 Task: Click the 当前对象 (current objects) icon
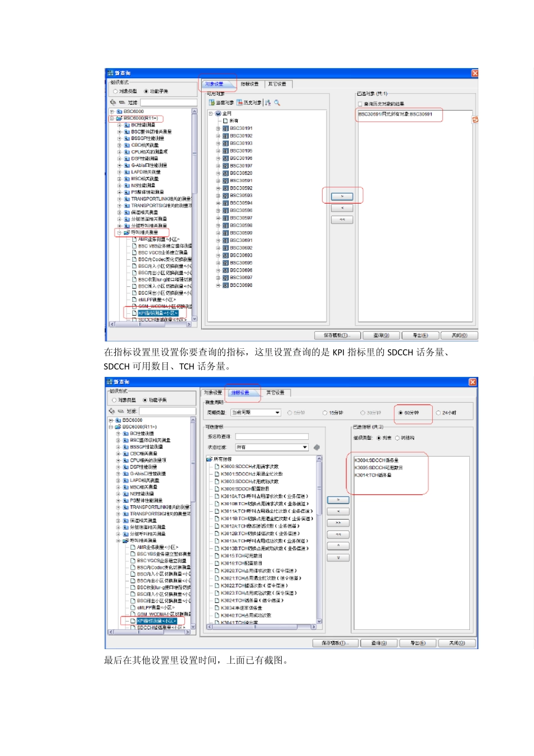(212, 103)
